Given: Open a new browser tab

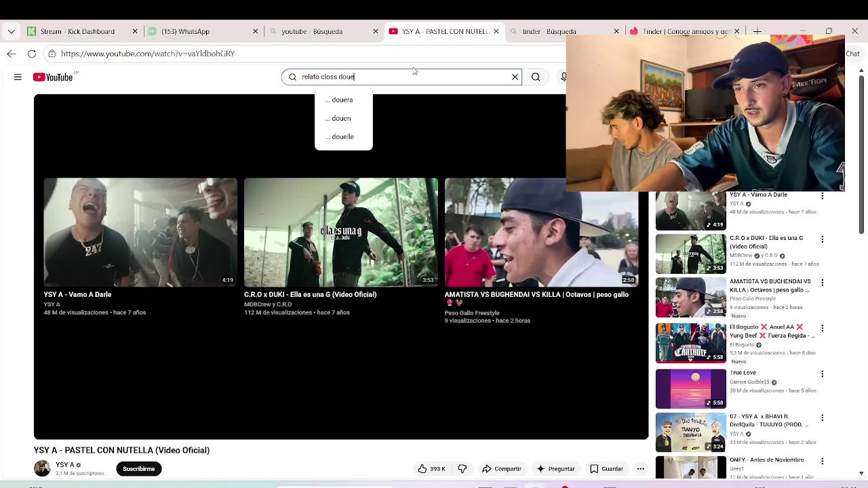Looking at the screenshot, I should 757,31.
